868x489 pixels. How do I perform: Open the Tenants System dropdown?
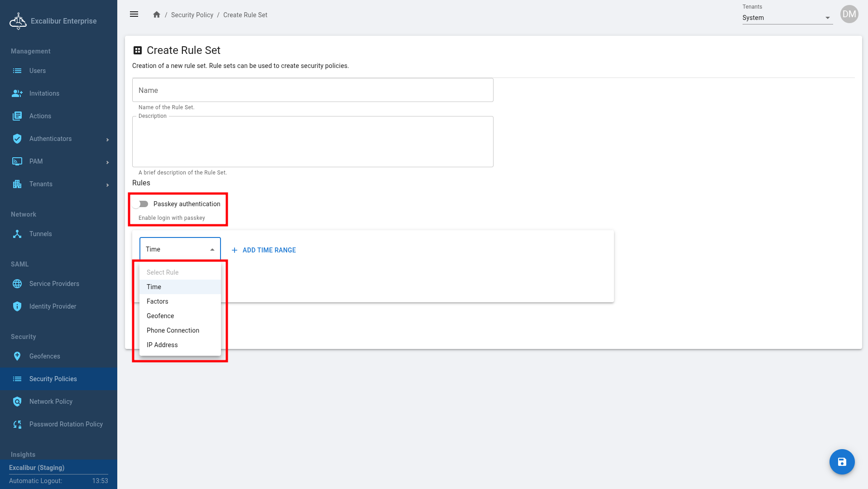tap(787, 18)
